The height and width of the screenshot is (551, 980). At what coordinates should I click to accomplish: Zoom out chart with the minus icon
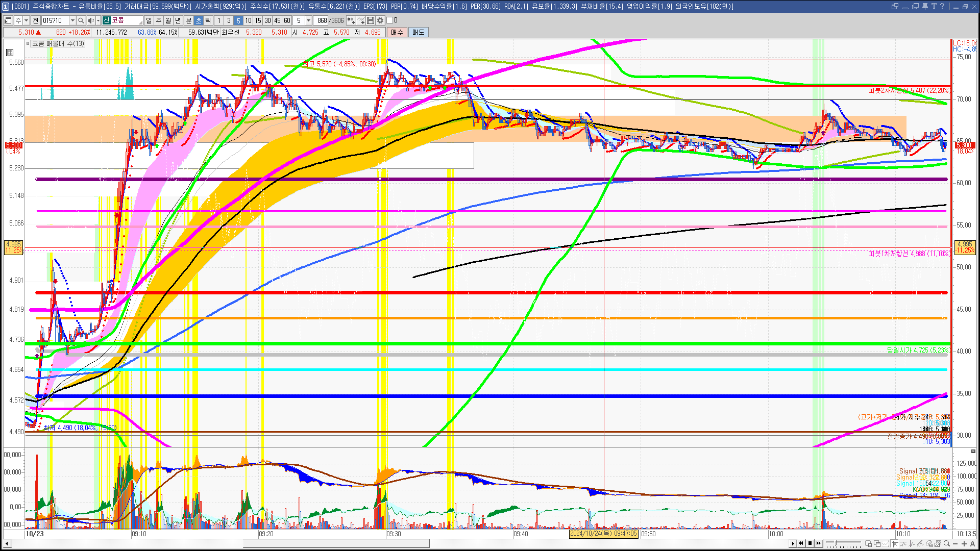point(955,544)
